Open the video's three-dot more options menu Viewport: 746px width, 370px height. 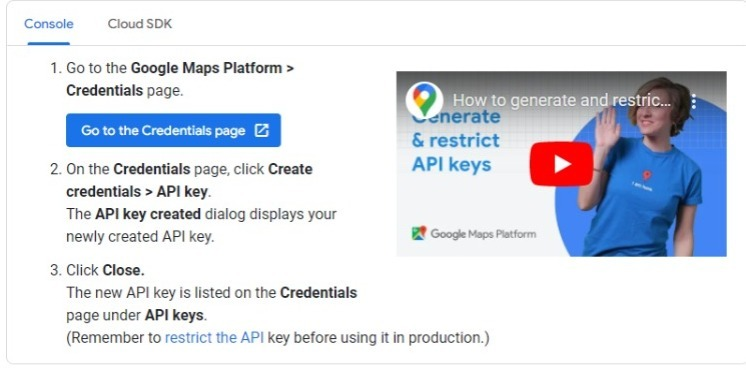coord(693,101)
